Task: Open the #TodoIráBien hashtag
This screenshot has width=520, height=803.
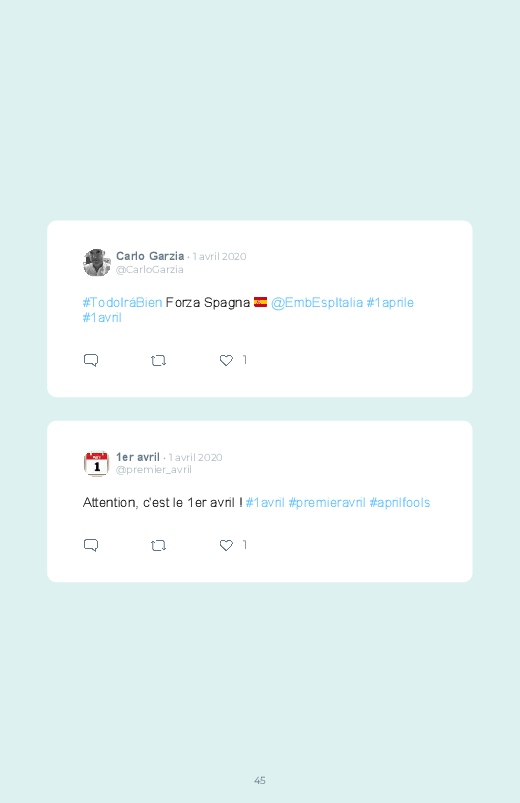Action: (122, 303)
